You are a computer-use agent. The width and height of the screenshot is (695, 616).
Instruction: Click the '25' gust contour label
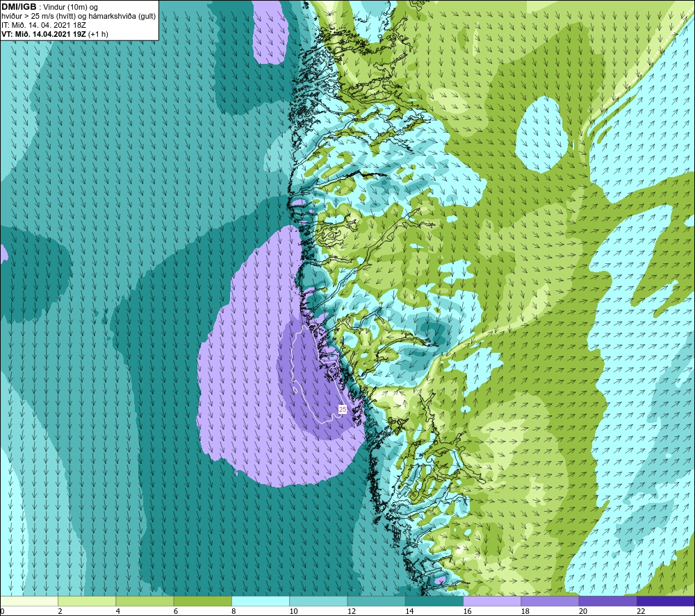click(x=343, y=410)
